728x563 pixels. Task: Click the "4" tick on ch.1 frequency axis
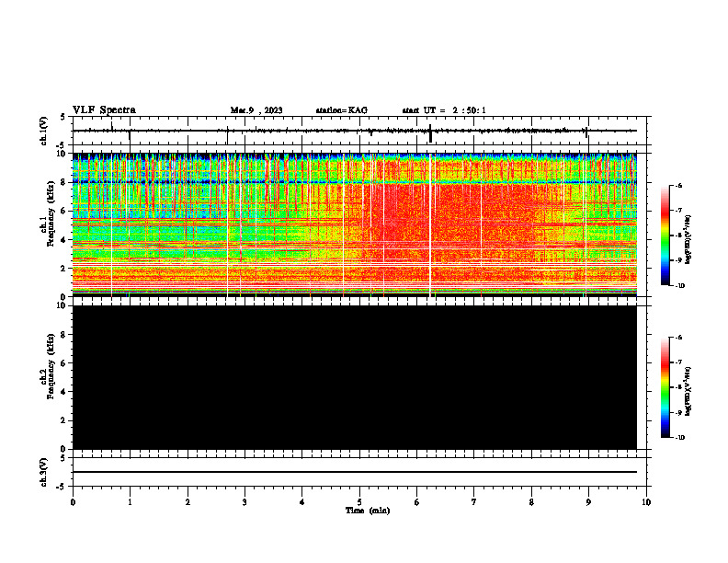64,239
